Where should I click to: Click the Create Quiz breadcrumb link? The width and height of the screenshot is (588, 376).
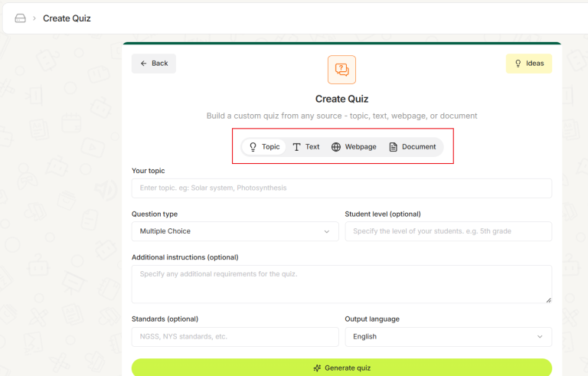67,18
